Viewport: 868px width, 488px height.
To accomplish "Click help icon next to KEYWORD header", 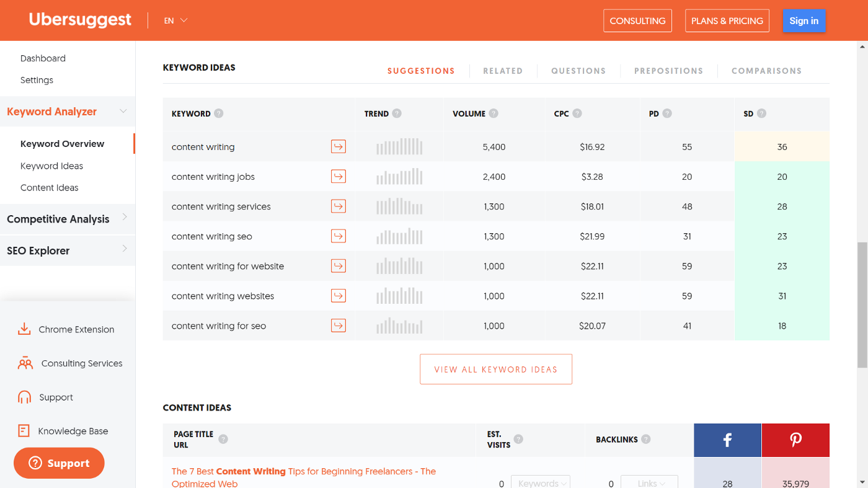I will [218, 113].
